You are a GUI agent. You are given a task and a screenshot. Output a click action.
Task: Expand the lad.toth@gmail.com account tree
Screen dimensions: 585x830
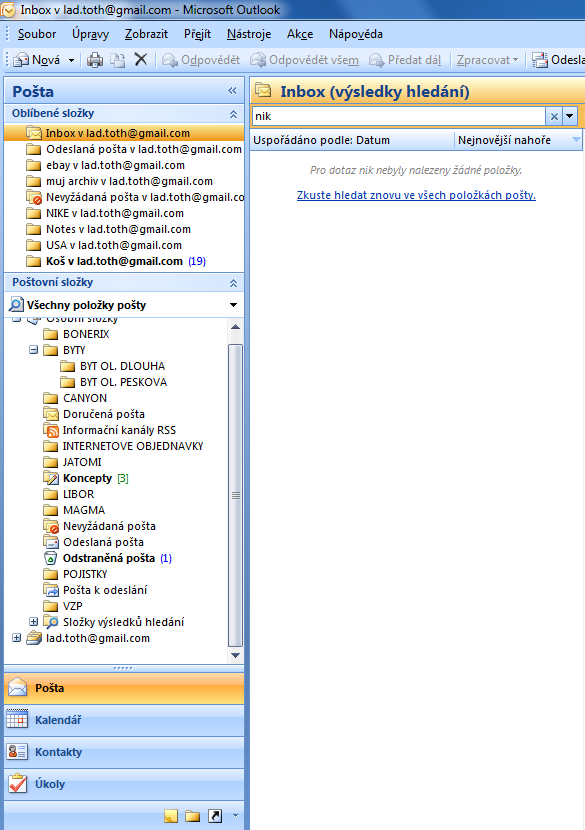coord(16,638)
